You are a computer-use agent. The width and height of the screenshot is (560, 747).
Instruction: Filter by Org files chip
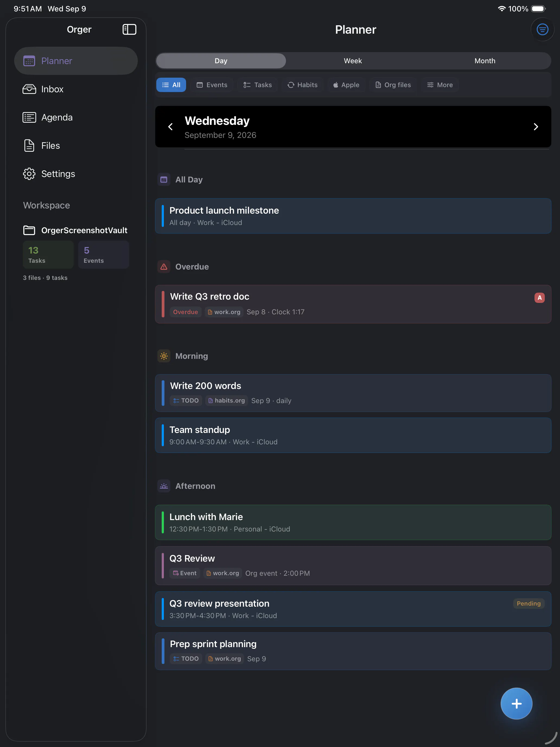tap(393, 85)
